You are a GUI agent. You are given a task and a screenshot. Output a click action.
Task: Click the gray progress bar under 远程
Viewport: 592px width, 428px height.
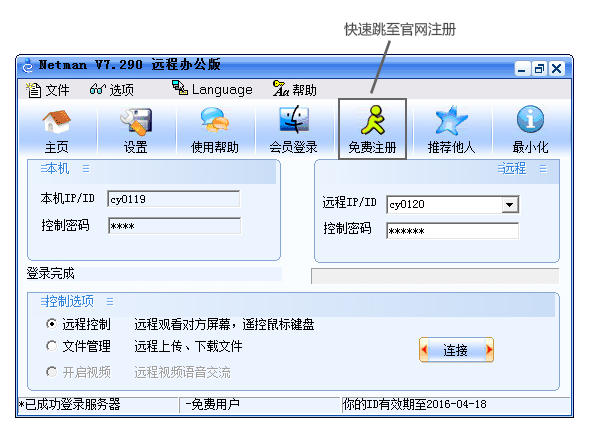[x=435, y=276]
